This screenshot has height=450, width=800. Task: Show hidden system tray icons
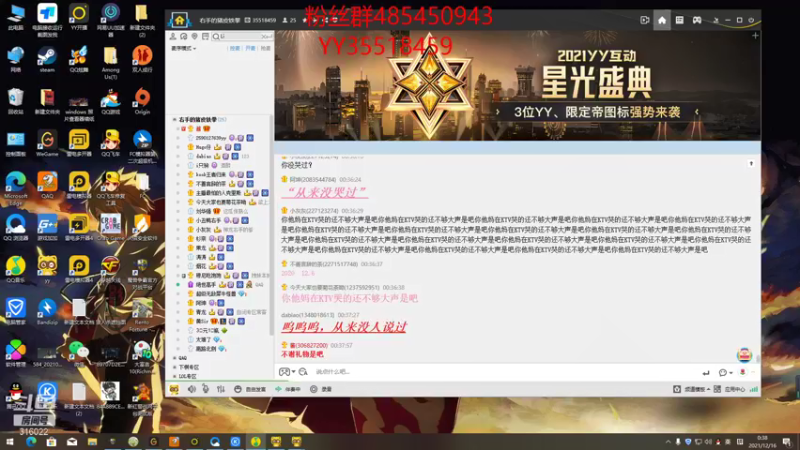668,442
